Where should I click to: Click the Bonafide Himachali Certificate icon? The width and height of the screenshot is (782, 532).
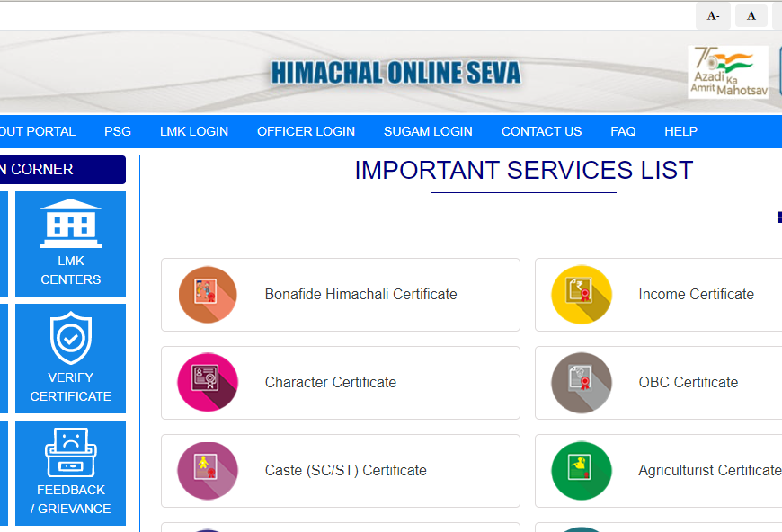point(208,295)
